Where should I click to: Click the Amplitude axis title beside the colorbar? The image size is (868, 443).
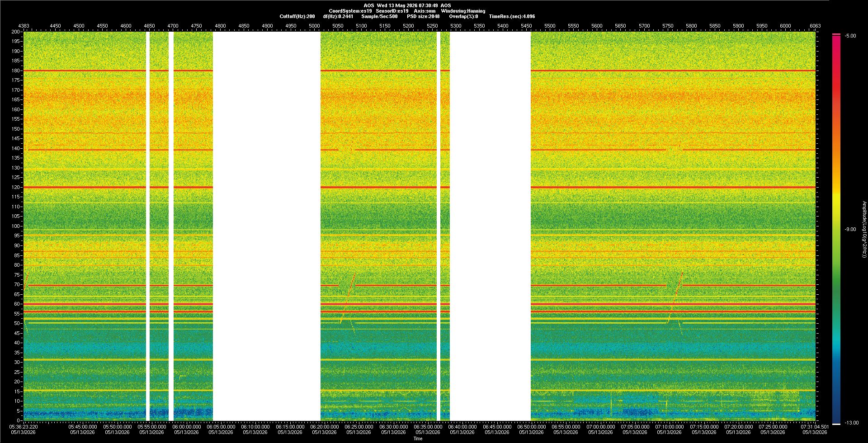(x=864, y=230)
